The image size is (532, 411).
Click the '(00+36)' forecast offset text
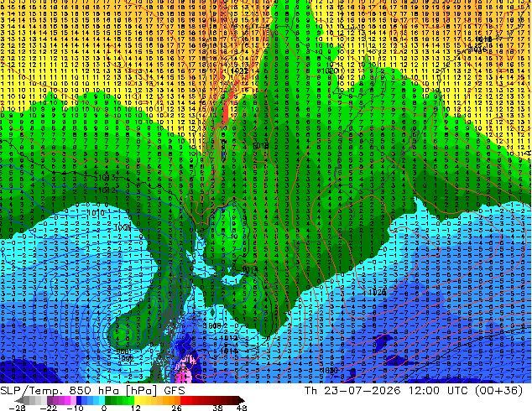pyautogui.click(x=498, y=391)
